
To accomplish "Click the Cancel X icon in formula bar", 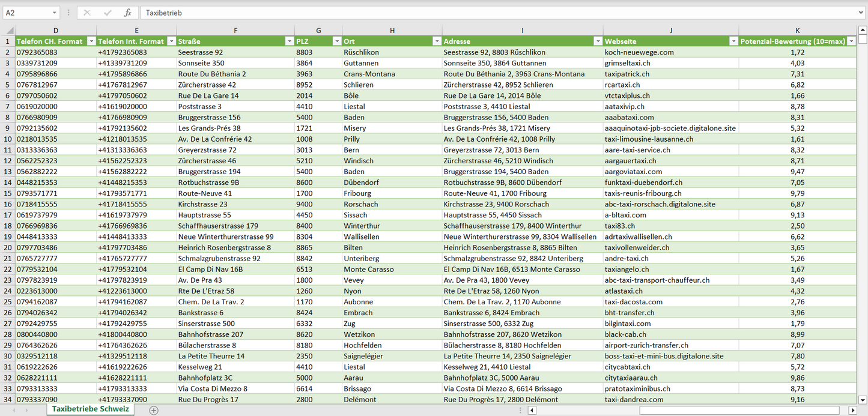I will (x=87, y=13).
